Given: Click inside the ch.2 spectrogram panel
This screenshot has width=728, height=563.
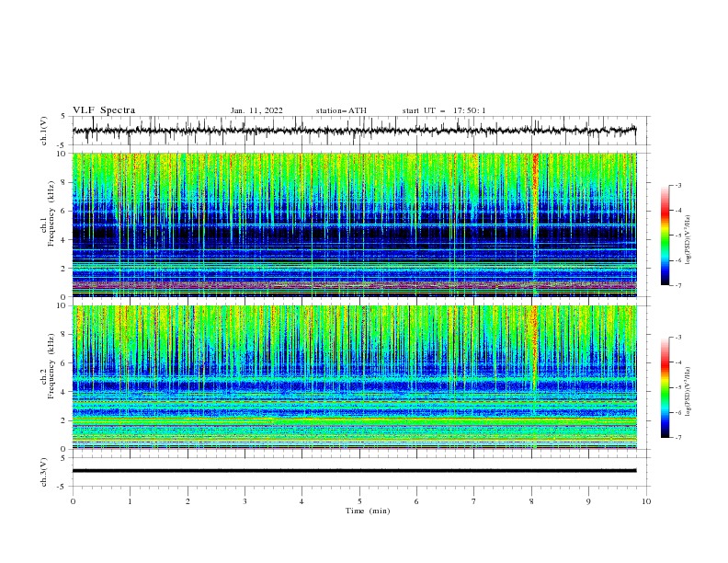Looking at the screenshot, I should click(x=354, y=377).
